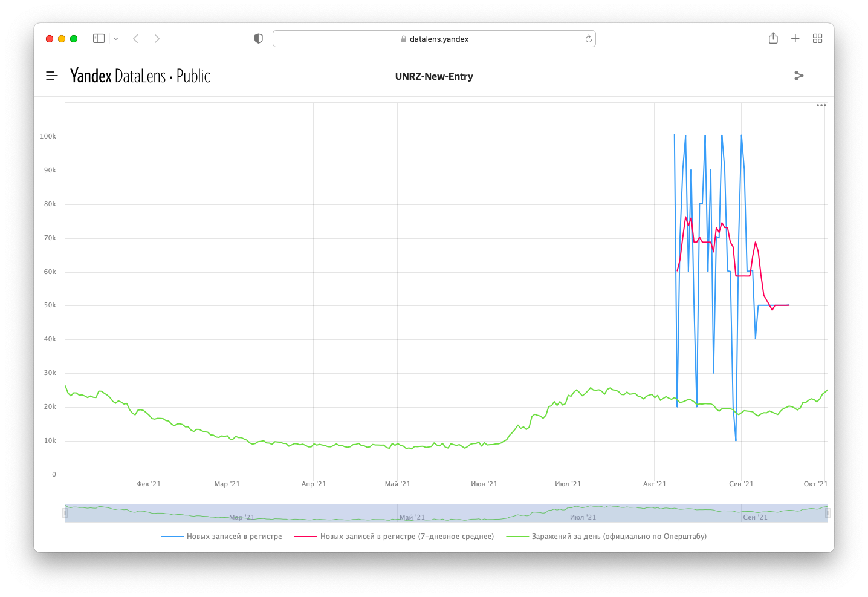Click the 20k y-axis label
Viewport: 868px width, 597px height.
tap(50, 407)
